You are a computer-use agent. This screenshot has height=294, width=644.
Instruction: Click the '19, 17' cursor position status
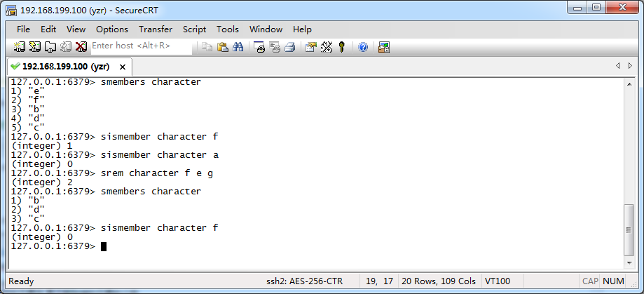click(379, 281)
